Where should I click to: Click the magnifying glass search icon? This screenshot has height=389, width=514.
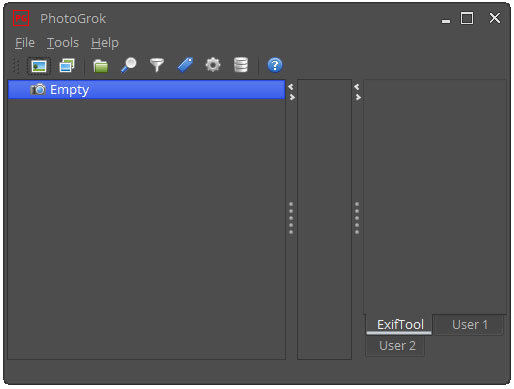click(x=129, y=65)
